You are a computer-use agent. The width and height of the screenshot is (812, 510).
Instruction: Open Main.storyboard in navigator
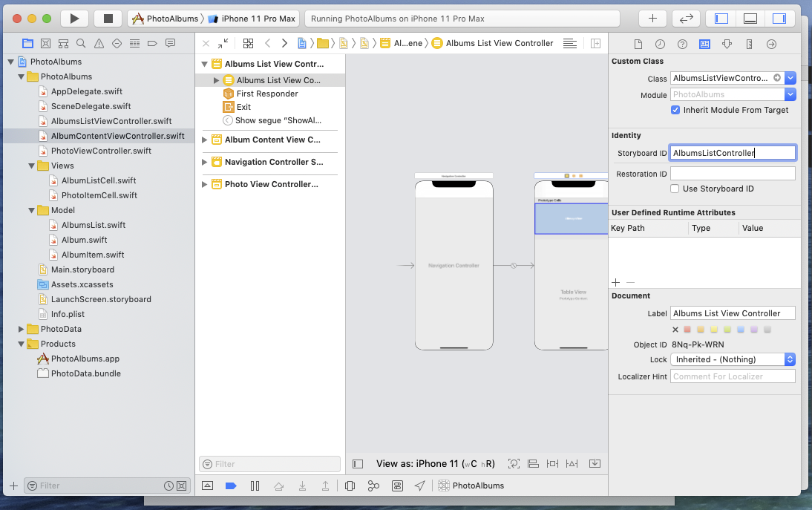[82, 269]
